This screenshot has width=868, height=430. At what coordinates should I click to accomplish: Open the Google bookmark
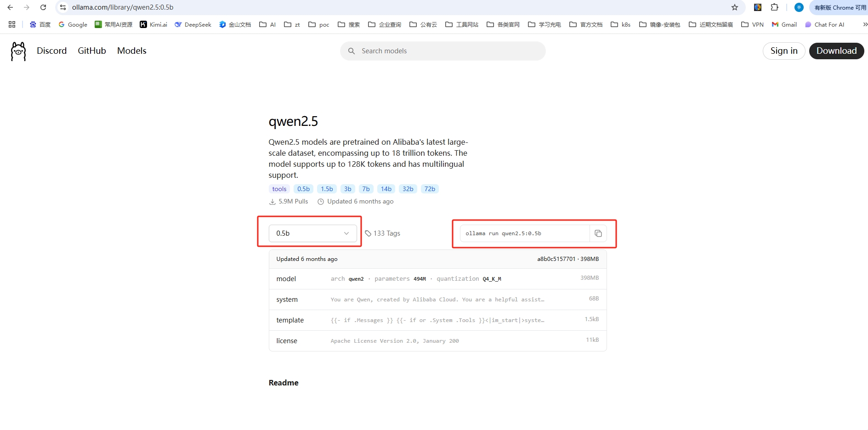pyautogui.click(x=73, y=24)
